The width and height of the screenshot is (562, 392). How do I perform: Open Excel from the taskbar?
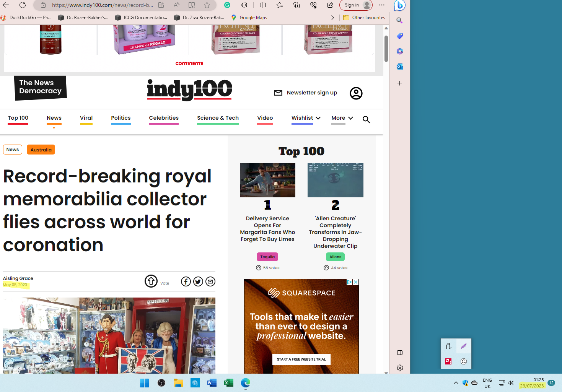[229, 383]
